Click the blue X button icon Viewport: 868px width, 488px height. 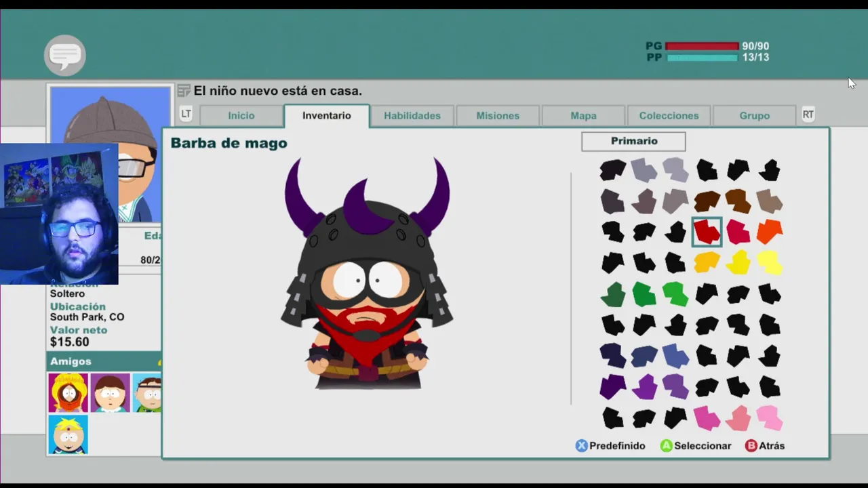point(582,446)
